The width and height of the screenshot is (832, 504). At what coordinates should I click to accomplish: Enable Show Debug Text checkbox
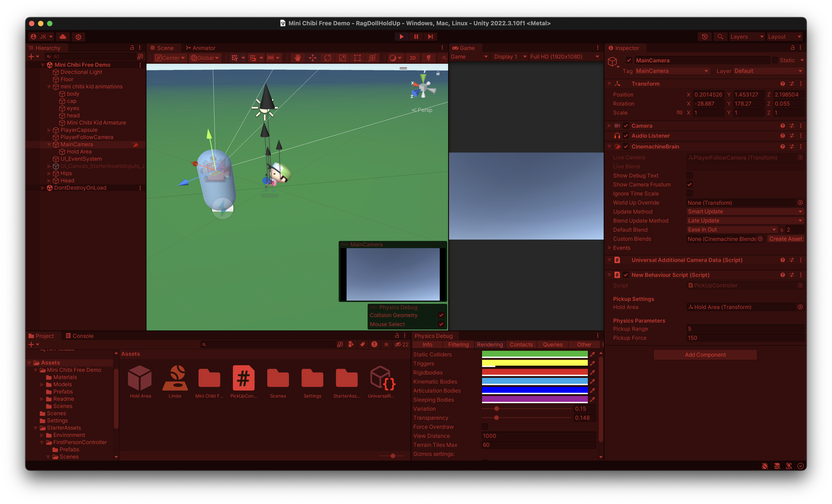(690, 176)
